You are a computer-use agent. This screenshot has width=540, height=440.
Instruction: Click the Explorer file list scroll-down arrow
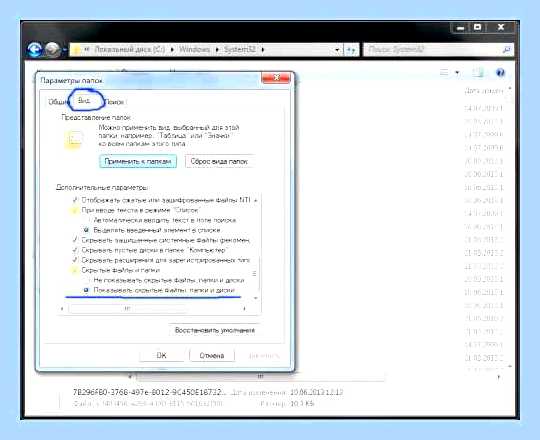(x=510, y=366)
